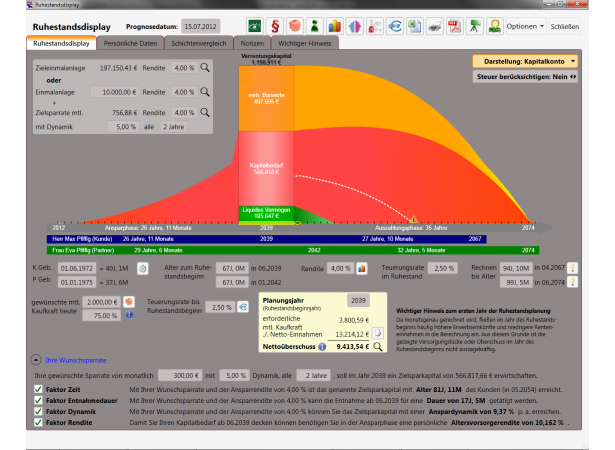
Task: Open the Optionen dropdown menu
Action: pos(524,26)
